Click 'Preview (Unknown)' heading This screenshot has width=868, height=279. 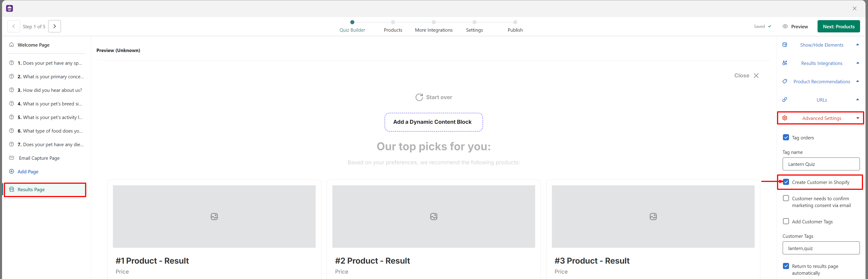click(x=118, y=50)
